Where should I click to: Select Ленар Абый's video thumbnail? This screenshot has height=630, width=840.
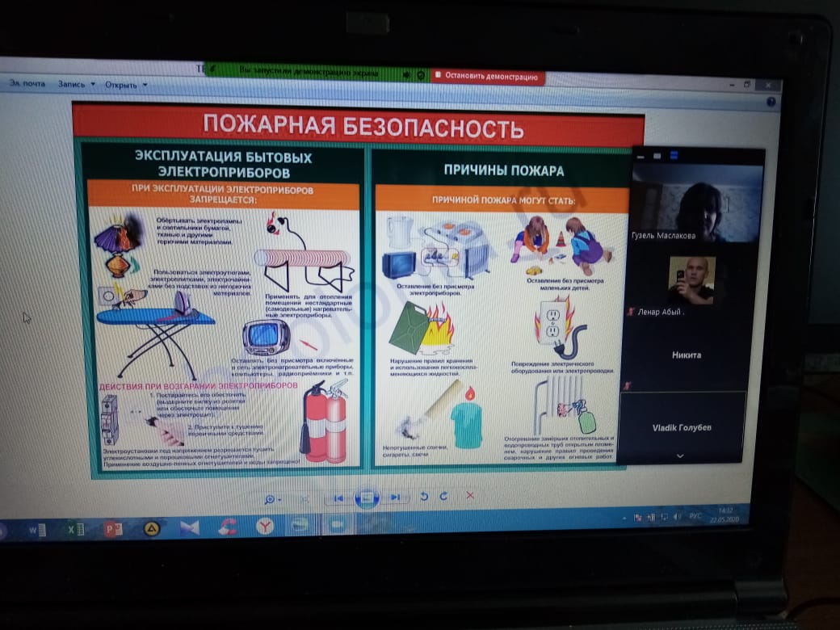[691, 280]
